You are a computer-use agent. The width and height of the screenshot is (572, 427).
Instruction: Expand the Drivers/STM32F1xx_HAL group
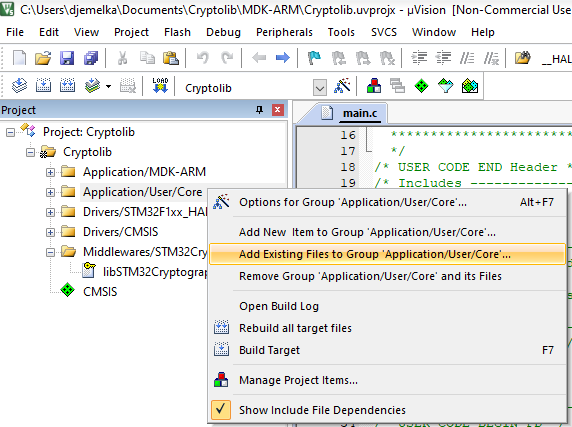point(50,212)
